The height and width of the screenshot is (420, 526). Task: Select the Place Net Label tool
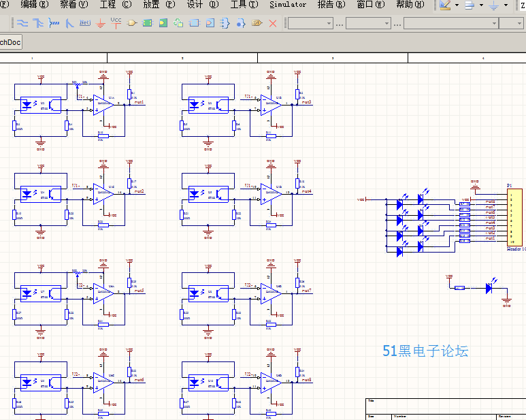pos(85,23)
